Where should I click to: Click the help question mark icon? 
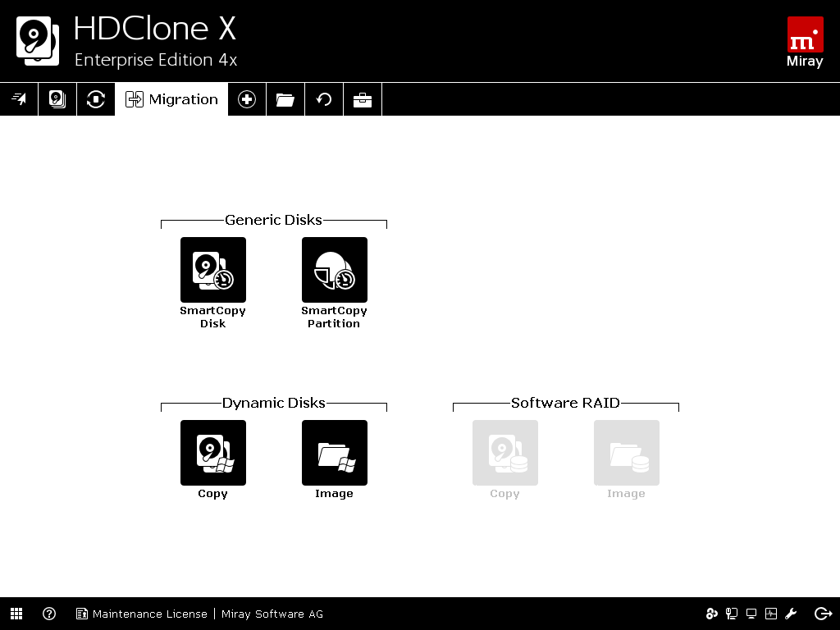point(49,614)
